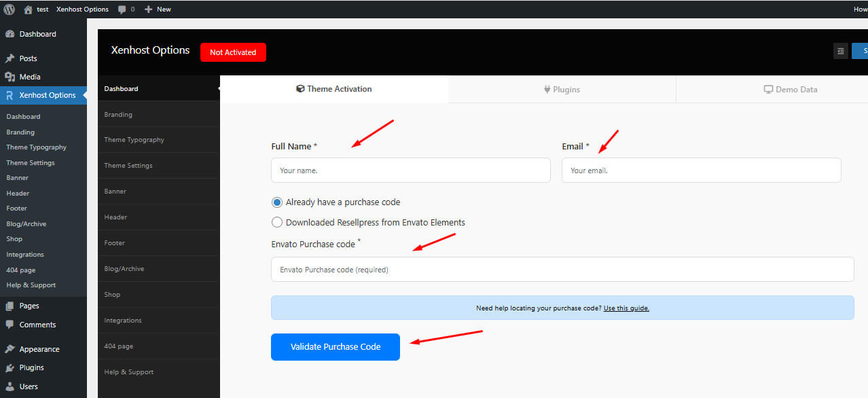Open Branding in the dark options panel
The height and width of the screenshot is (398, 868).
158,114
